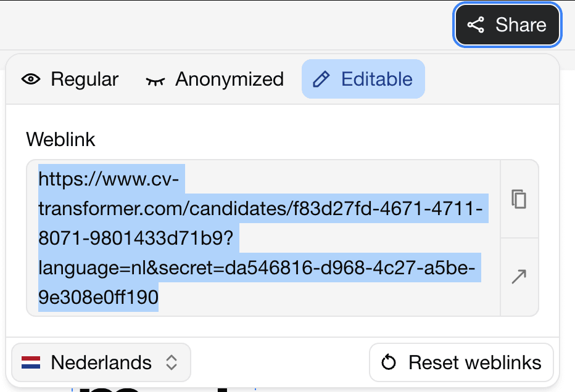Choose the Editable tab label
This screenshot has width=575, height=392.
click(x=376, y=80)
